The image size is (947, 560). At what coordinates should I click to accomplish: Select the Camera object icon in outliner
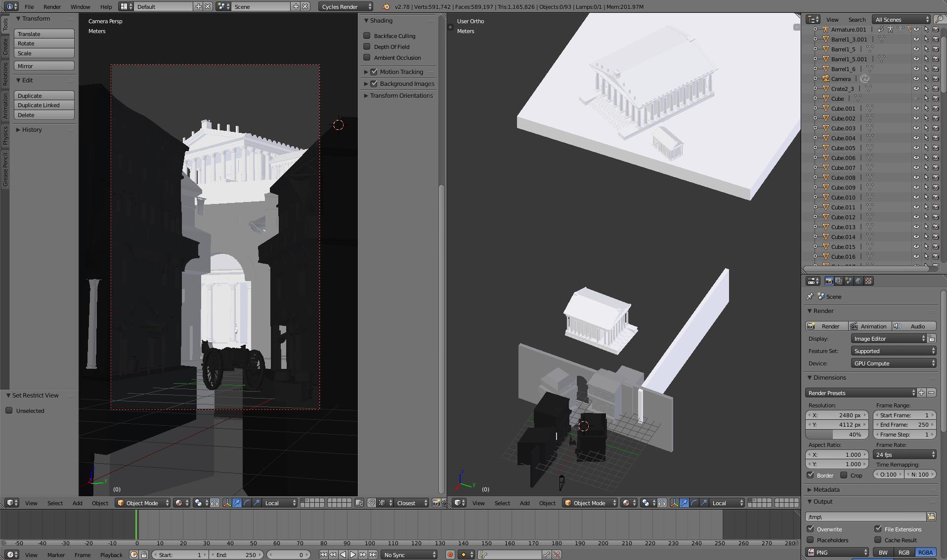(x=826, y=79)
